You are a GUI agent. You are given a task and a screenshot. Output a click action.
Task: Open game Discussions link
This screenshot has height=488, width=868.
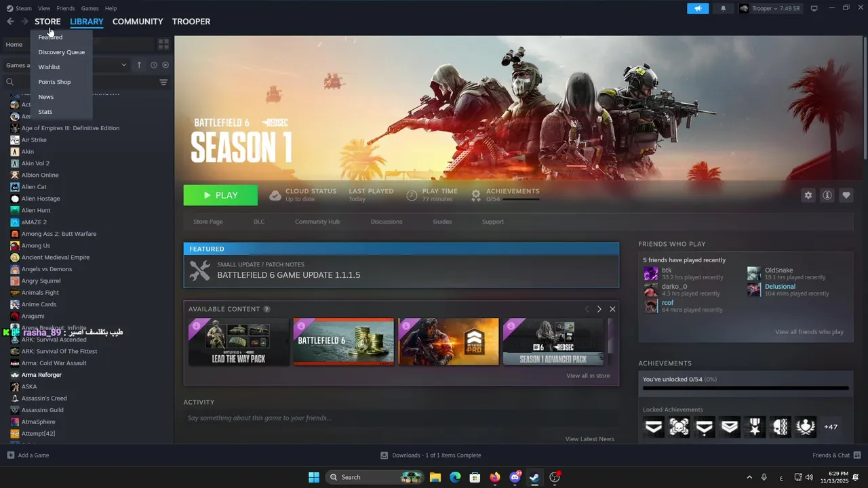point(387,222)
